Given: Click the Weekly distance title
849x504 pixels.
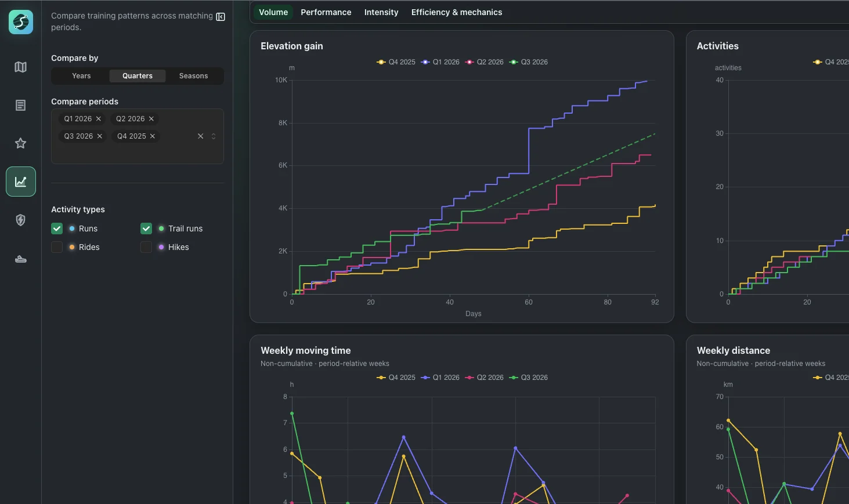Looking at the screenshot, I should click(734, 351).
